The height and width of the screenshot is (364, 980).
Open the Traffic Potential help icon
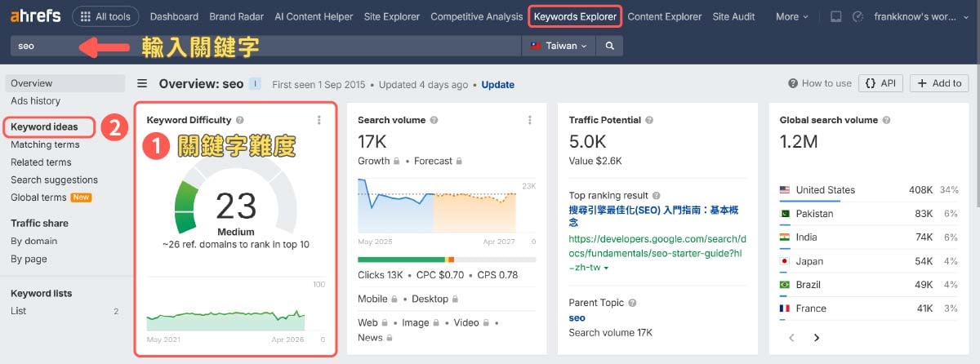pos(650,120)
